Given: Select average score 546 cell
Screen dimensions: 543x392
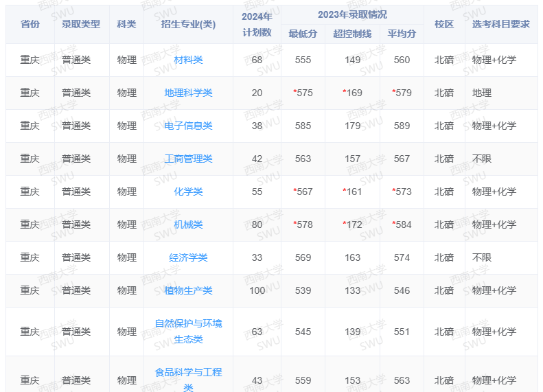Looking at the screenshot, I should pyautogui.click(x=402, y=290).
